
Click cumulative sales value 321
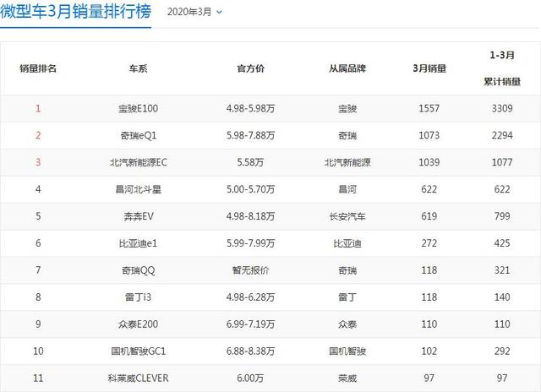[x=502, y=270]
